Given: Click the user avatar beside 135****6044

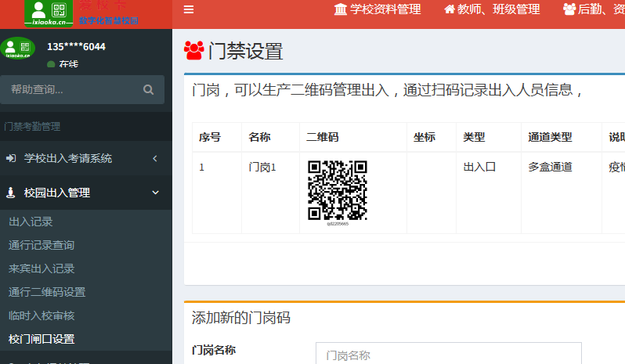Looking at the screenshot, I should (17, 49).
